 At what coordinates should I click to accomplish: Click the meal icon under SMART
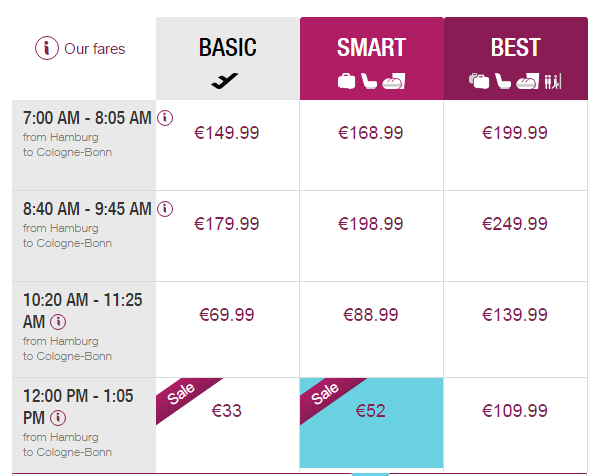[x=393, y=81]
